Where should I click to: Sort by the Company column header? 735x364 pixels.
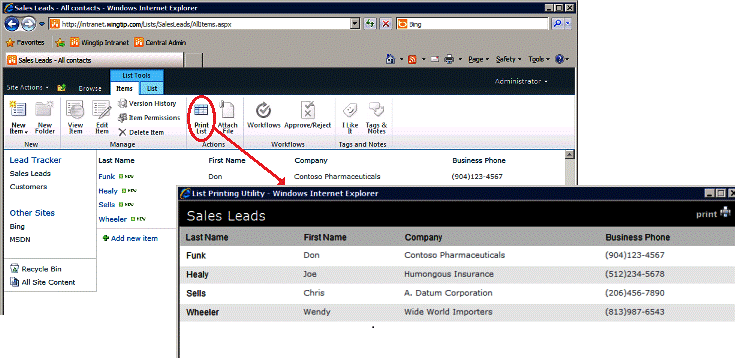311,160
